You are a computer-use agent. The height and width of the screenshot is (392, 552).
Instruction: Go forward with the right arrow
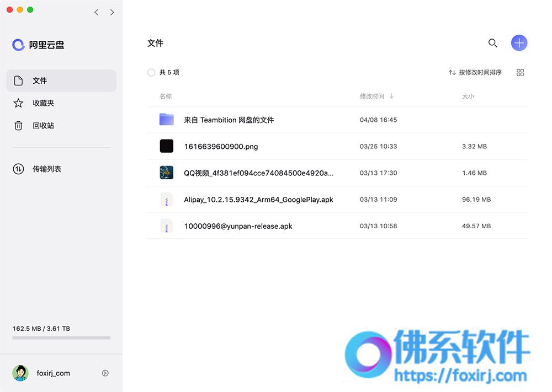[x=112, y=12]
